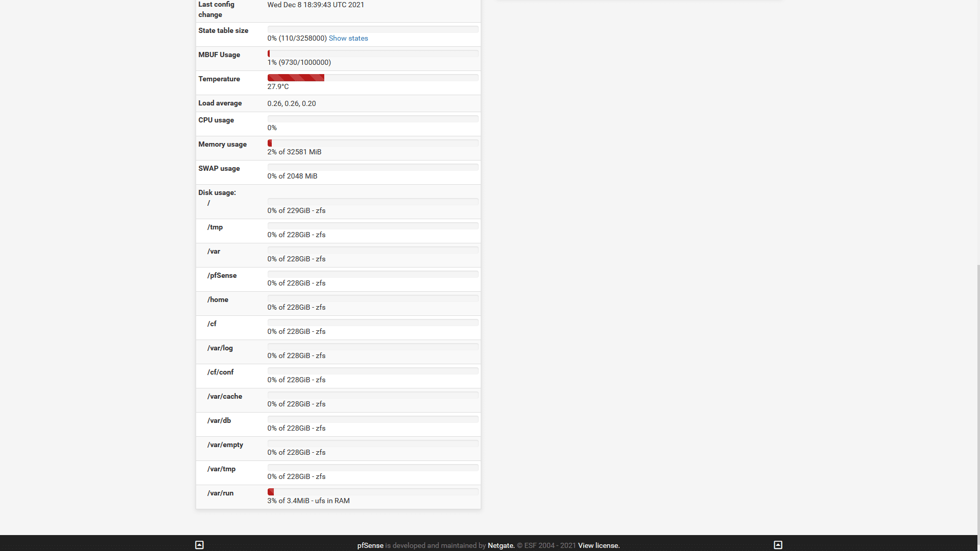Click the Temperature progress bar
This screenshot has width=980, height=551.
(373, 78)
